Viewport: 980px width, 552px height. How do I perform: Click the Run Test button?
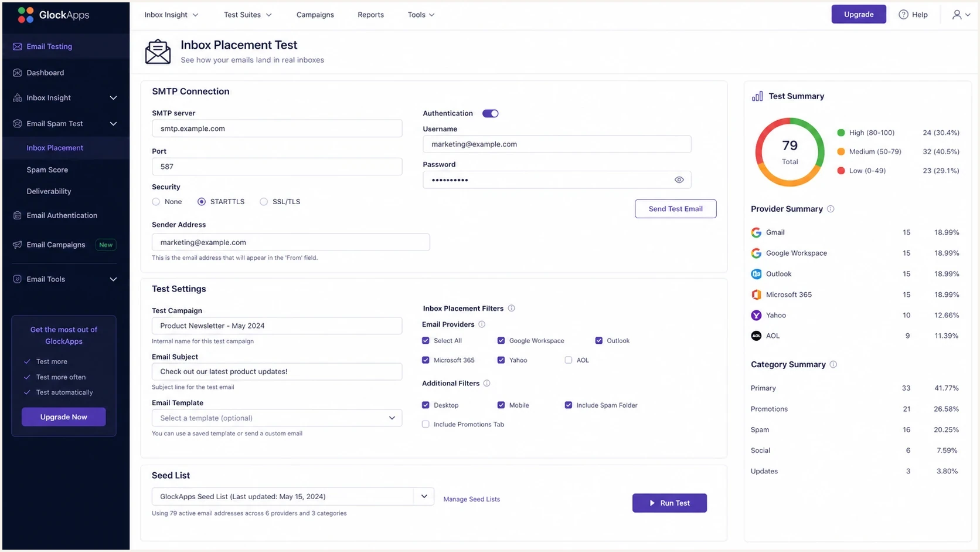[x=669, y=503]
